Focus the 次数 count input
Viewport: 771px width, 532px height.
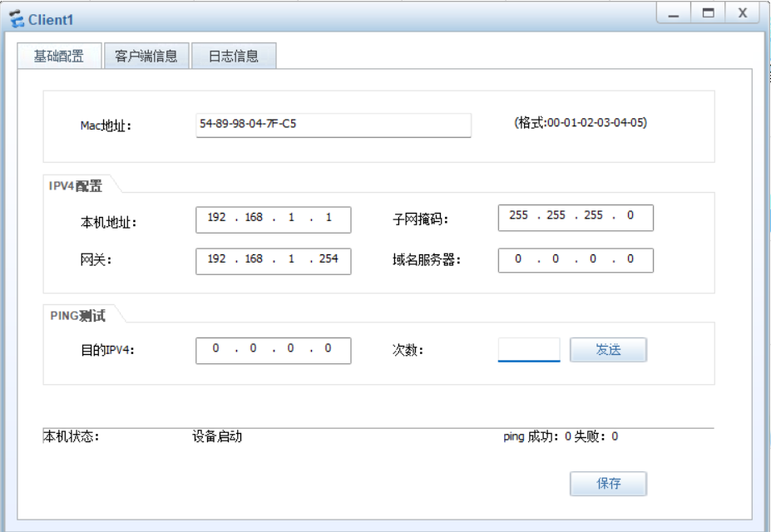529,350
